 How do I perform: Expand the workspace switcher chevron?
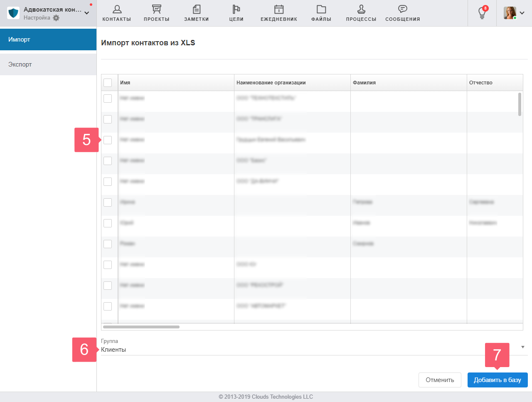point(87,13)
